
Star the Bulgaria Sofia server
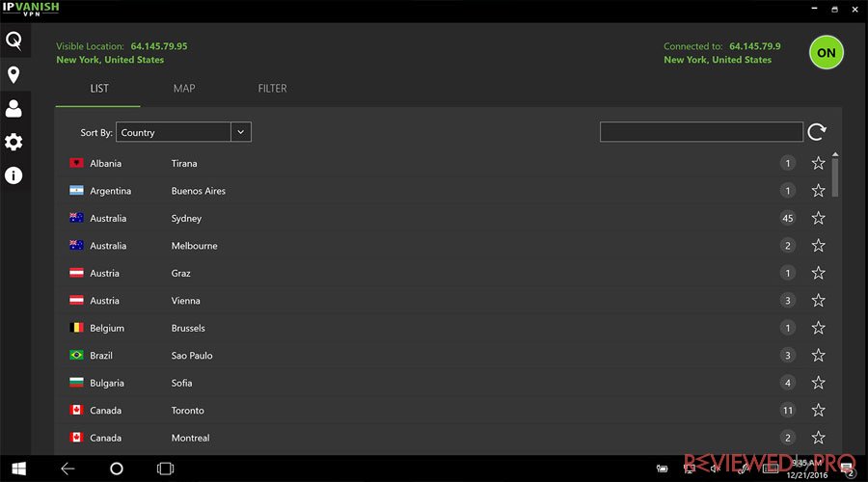pos(818,383)
